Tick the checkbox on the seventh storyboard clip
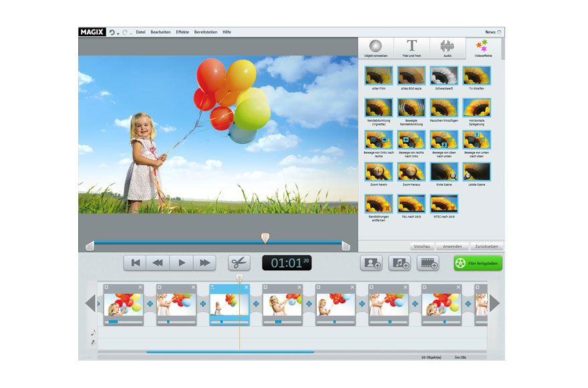The image size is (588, 388). tap(424, 288)
